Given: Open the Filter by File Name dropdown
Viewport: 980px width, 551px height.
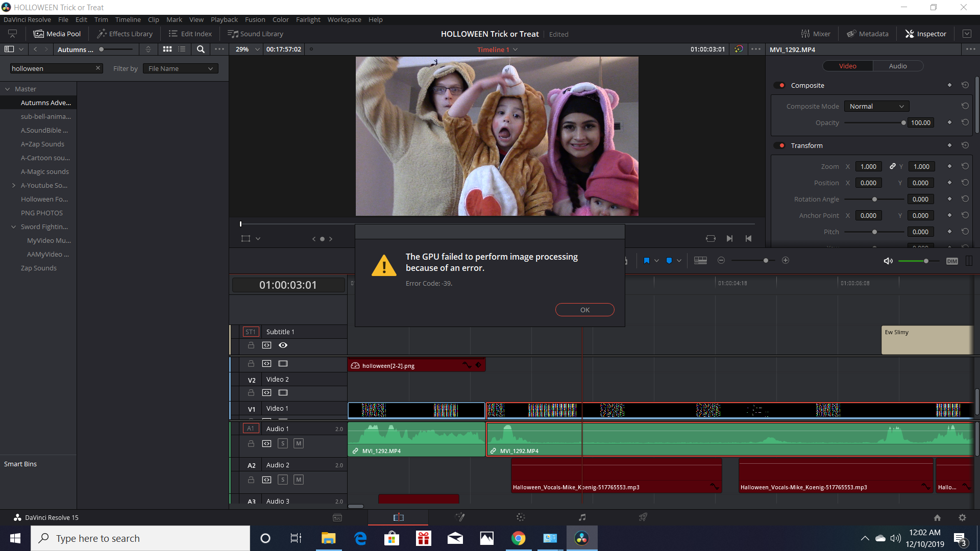Looking at the screenshot, I should tap(181, 68).
